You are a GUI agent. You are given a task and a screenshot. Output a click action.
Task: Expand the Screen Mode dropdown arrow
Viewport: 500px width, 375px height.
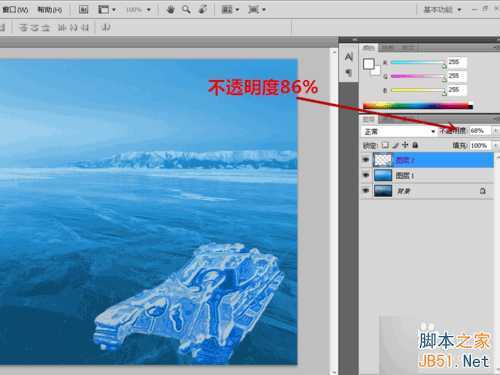pyautogui.click(x=264, y=10)
